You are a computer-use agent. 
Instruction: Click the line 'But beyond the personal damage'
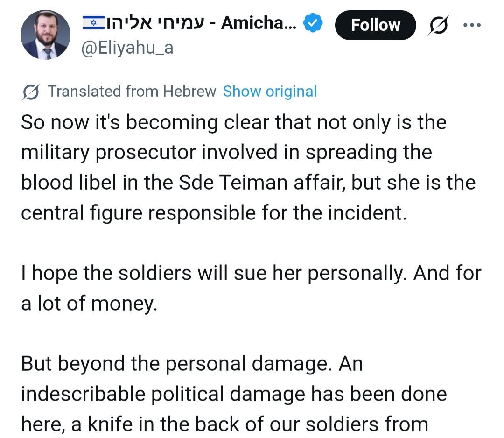(x=192, y=364)
